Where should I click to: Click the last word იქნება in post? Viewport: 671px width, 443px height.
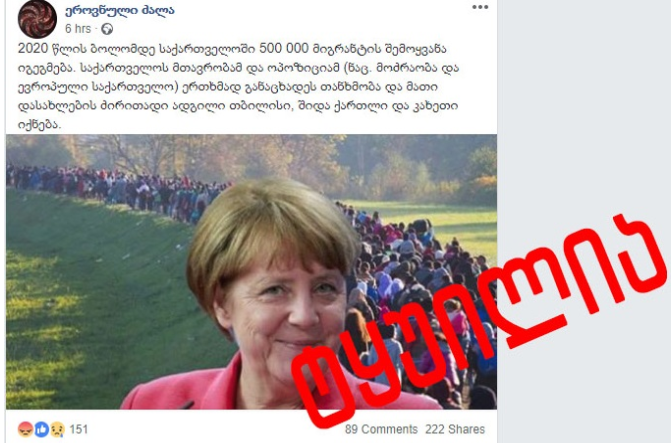pos(39,125)
